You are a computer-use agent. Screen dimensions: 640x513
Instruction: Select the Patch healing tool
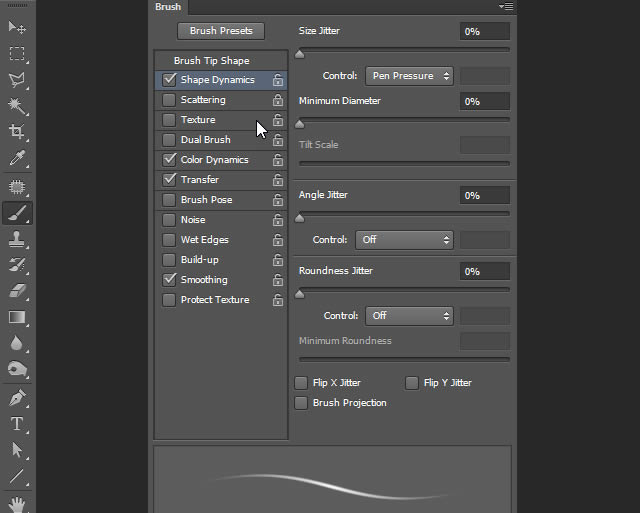click(17, 187)
